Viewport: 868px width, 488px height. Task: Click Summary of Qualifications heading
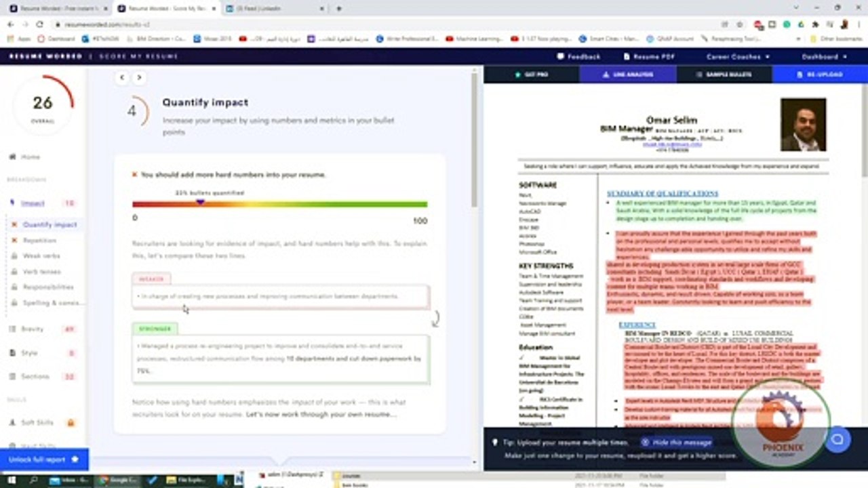point(662,194)
